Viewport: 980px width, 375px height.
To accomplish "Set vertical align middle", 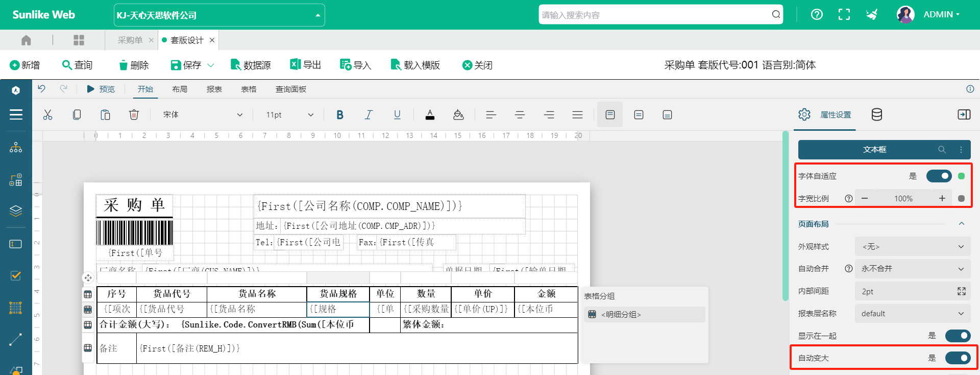I will click(x=639, y=115).
